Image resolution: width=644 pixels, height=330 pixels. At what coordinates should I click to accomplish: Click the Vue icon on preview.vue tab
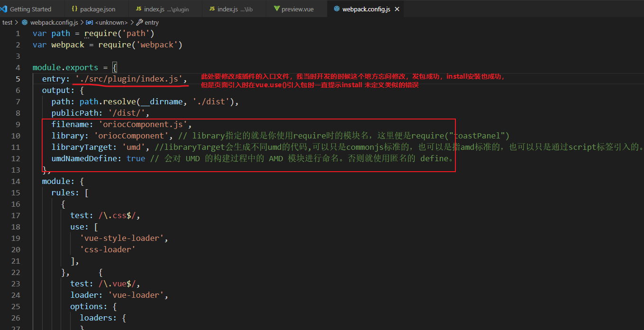pyautogui.click(x=276, y=9)
